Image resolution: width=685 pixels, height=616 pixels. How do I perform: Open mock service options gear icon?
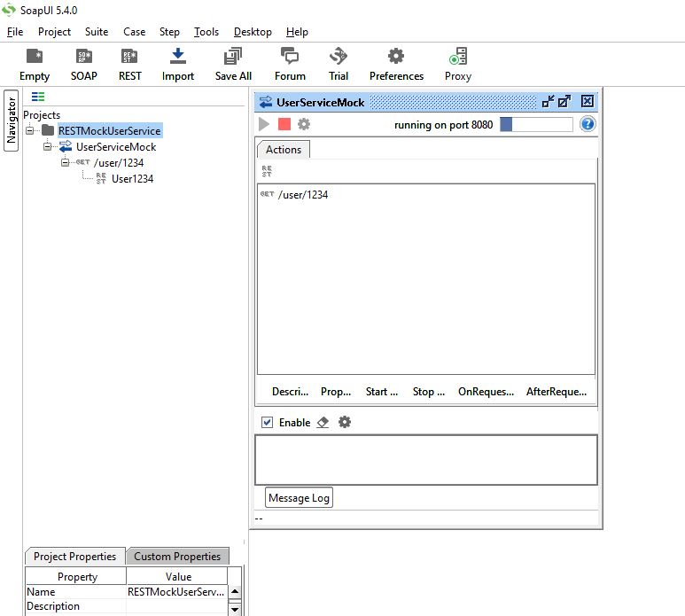[x=304, y=124]
